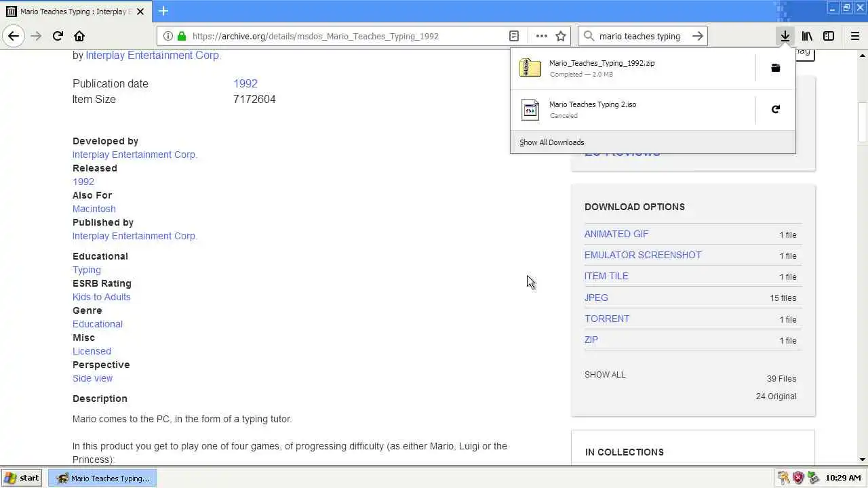Click the zip file icon in downloads panel

pyautogui.click(x=530, y=68)
